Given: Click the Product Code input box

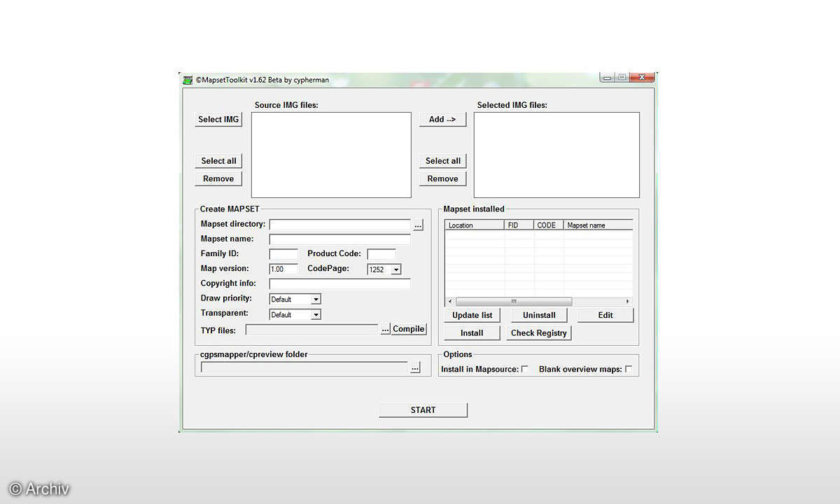Looking at the screenshot, I should [x=381, y=254].
